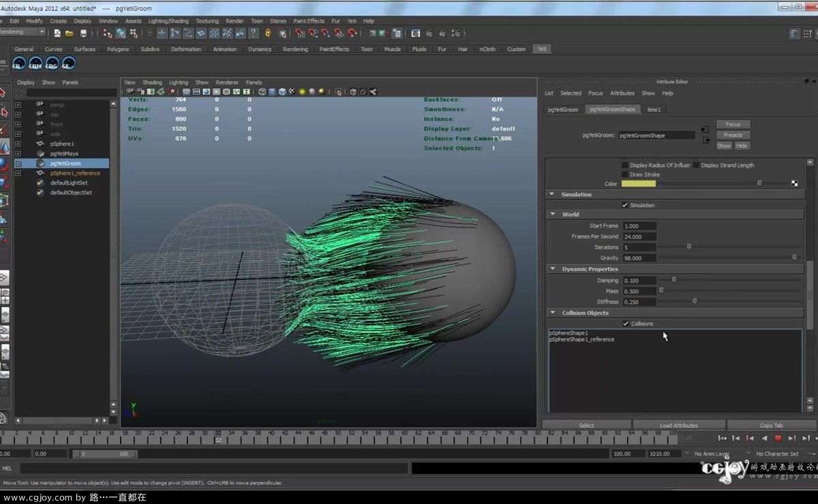Image resolution: width=818 pixels, height=504 pixels.
Task: Expand the pgYetiMaya node in Outliner
Action: point(18,154)
